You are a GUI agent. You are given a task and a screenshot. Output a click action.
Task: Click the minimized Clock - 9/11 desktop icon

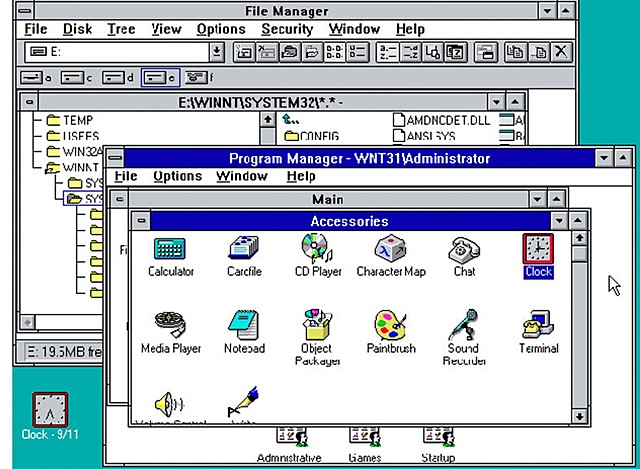pyautogui.click(x=50, y=409)
